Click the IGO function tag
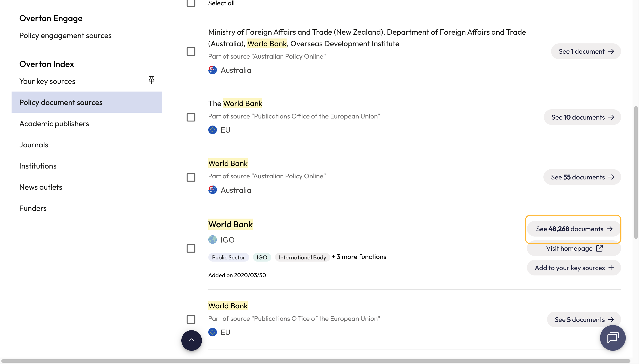Screen dimensions: 639x364 [262, 257]
